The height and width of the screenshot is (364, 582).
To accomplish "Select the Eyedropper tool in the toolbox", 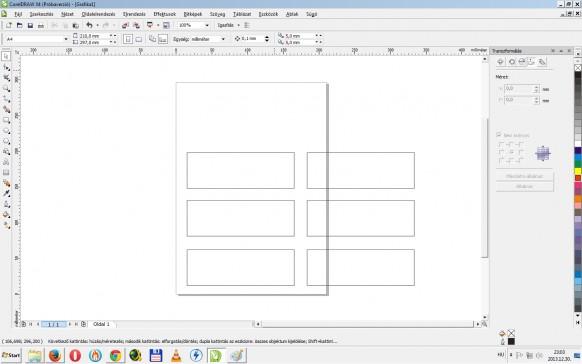I will (x=6, y=193).
